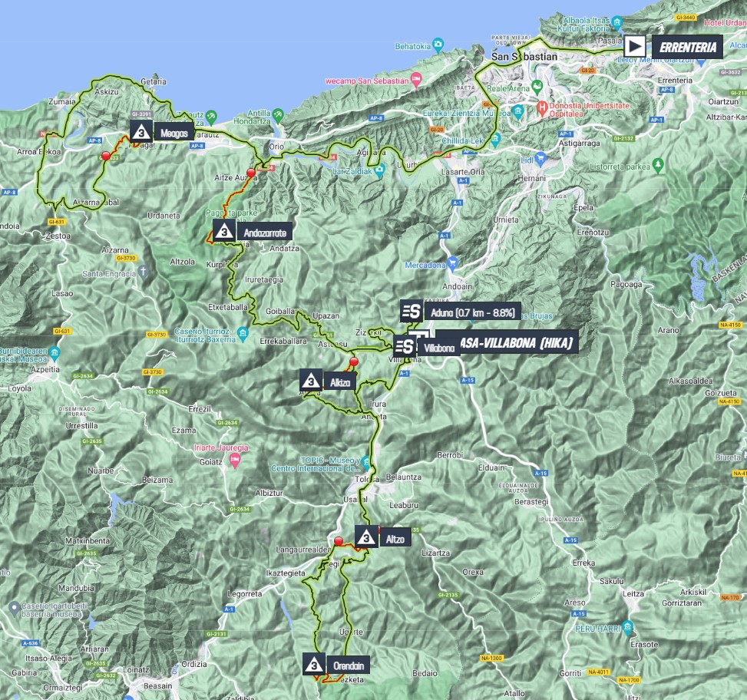Click the Mercadona shopping pin
Screen dimensions: 747x700
coord(451,262)
